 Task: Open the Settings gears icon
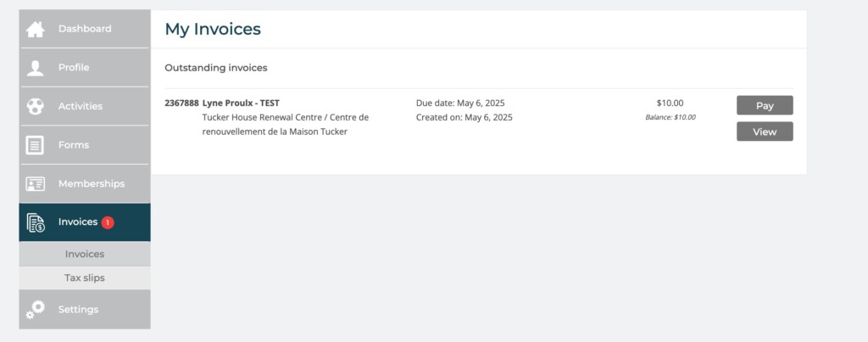[x=36, y=310]
